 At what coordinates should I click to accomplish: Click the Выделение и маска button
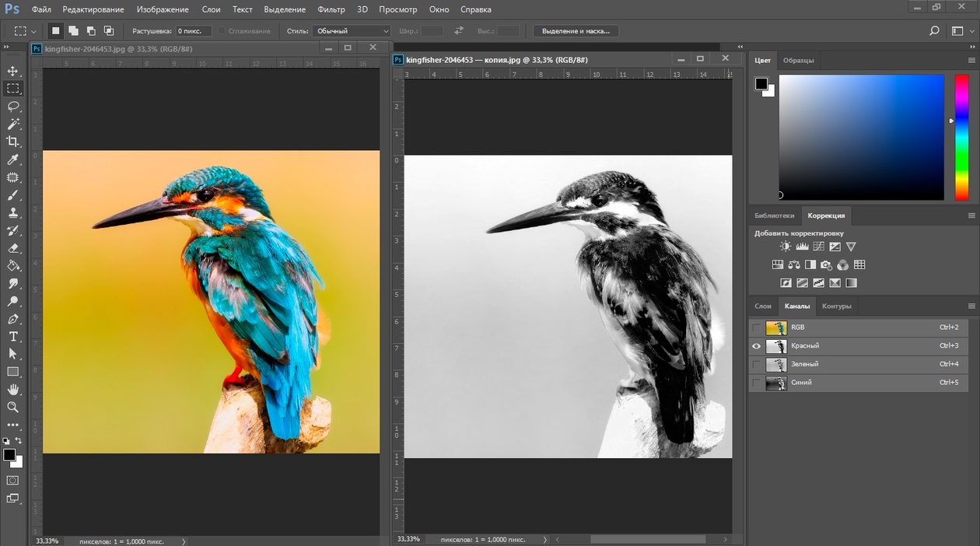(576, 31)
